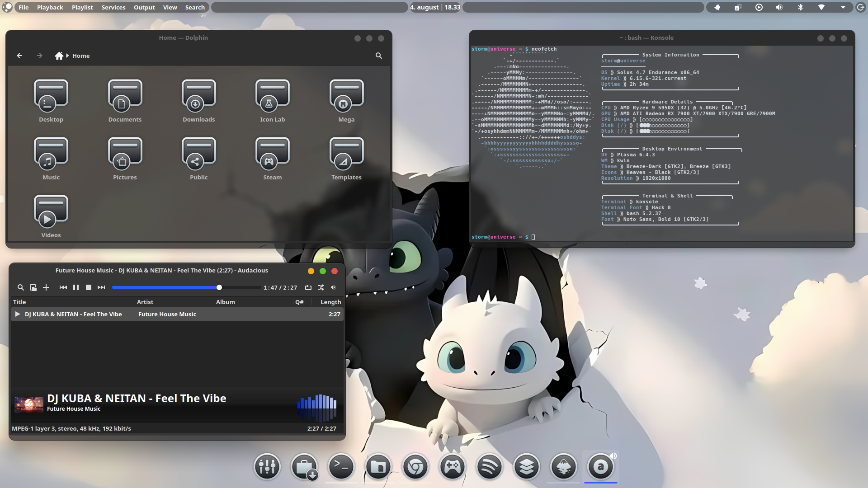Launch the software center briefcase dock icon
Viewport: 868px width, 488px height.
pos(304,467)
